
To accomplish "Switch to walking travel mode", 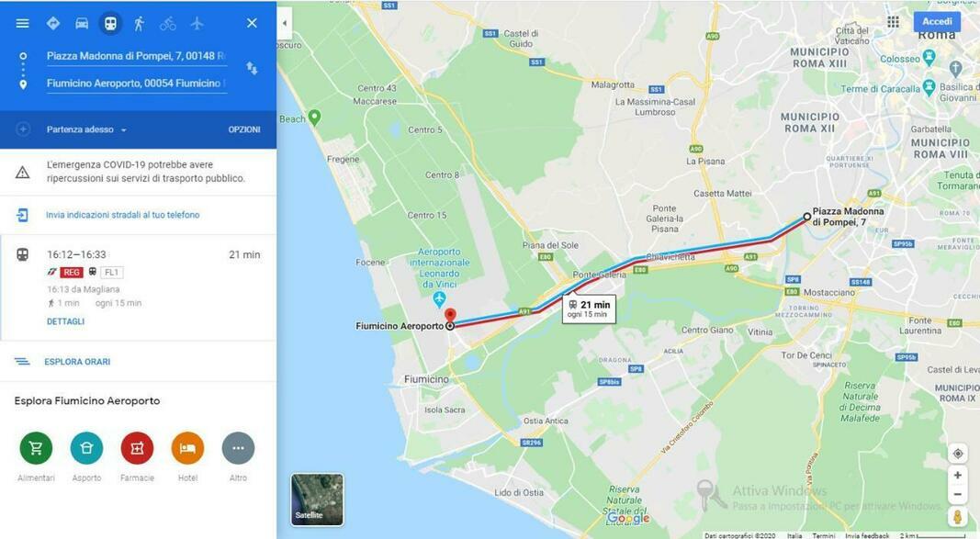I will click(139, 23).
